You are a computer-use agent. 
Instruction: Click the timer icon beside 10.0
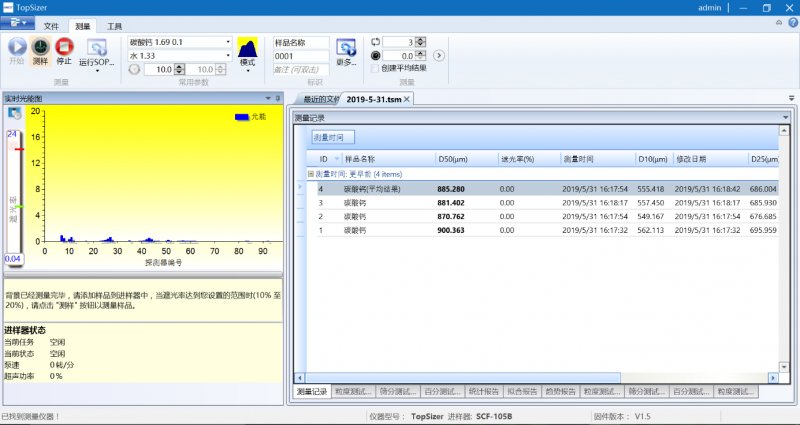(134, 69)
